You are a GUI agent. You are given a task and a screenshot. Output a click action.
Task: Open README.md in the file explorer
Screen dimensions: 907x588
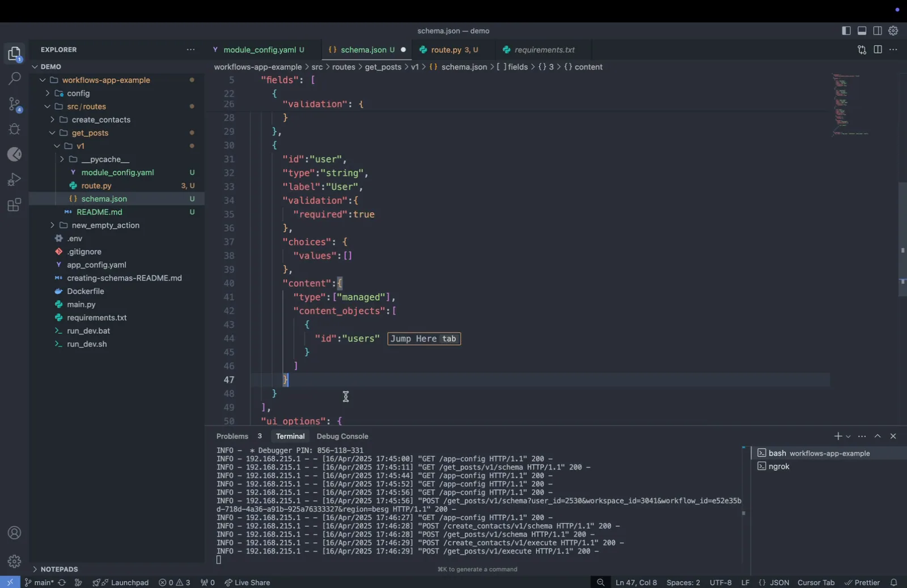(99, 212)
